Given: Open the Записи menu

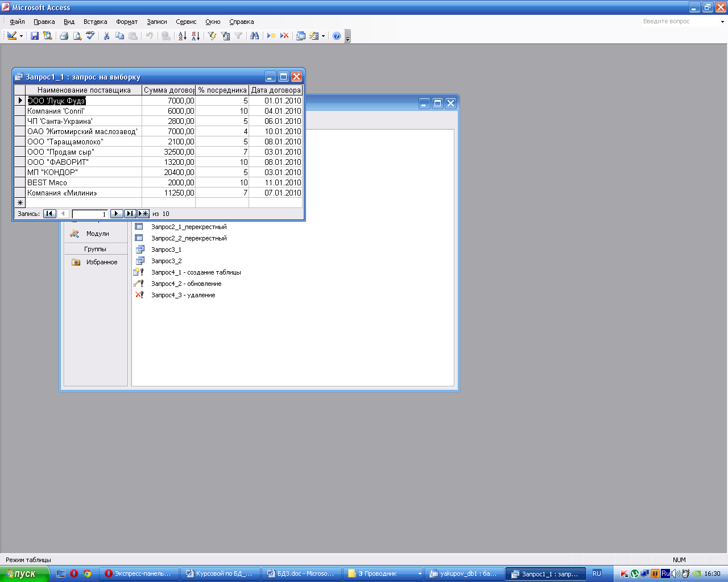Looking at the screenshot, I should (156, 22).
